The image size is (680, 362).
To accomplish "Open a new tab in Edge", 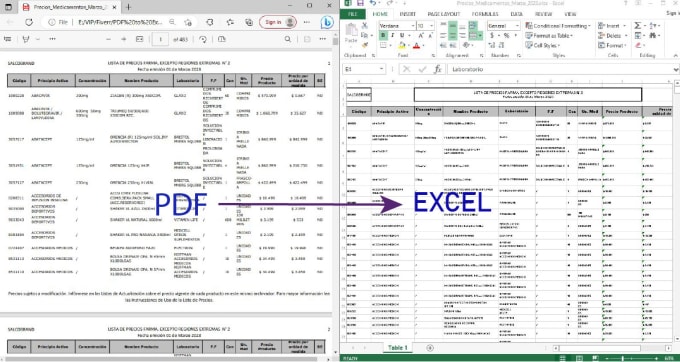I will point(128,7).
